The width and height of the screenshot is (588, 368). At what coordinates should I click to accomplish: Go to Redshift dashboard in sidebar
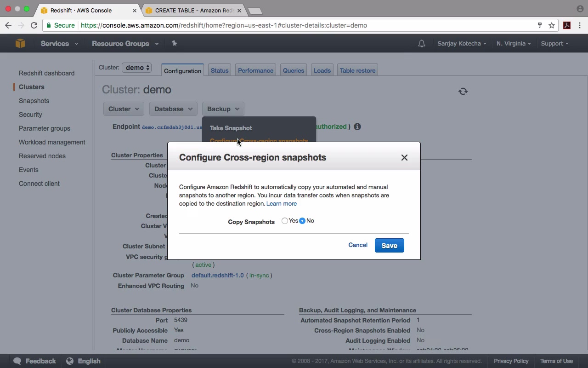(46, 73)
